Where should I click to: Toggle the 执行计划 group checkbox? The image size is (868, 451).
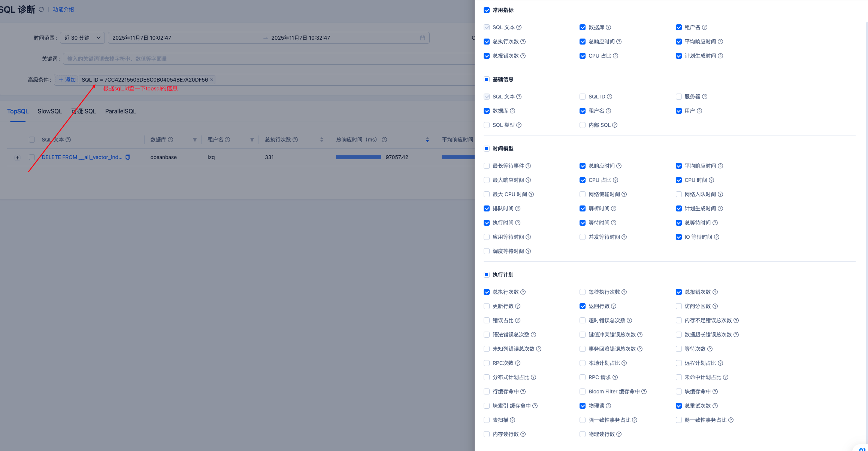tap(487, 275)
